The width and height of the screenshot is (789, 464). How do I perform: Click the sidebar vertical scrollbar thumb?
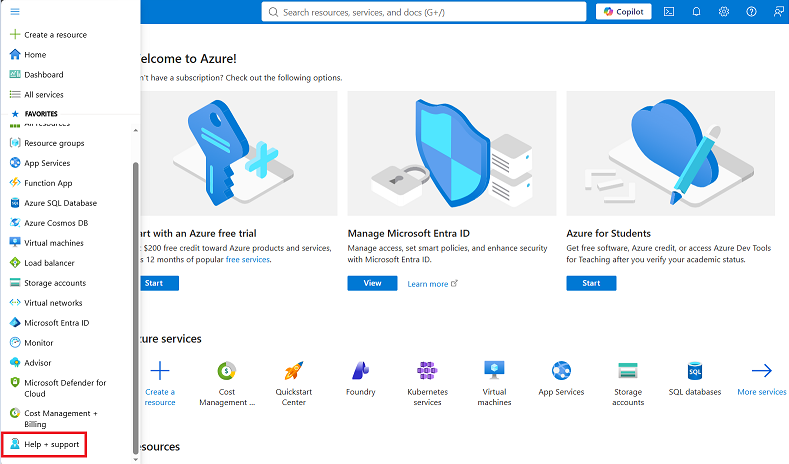(x=135, y=307)
